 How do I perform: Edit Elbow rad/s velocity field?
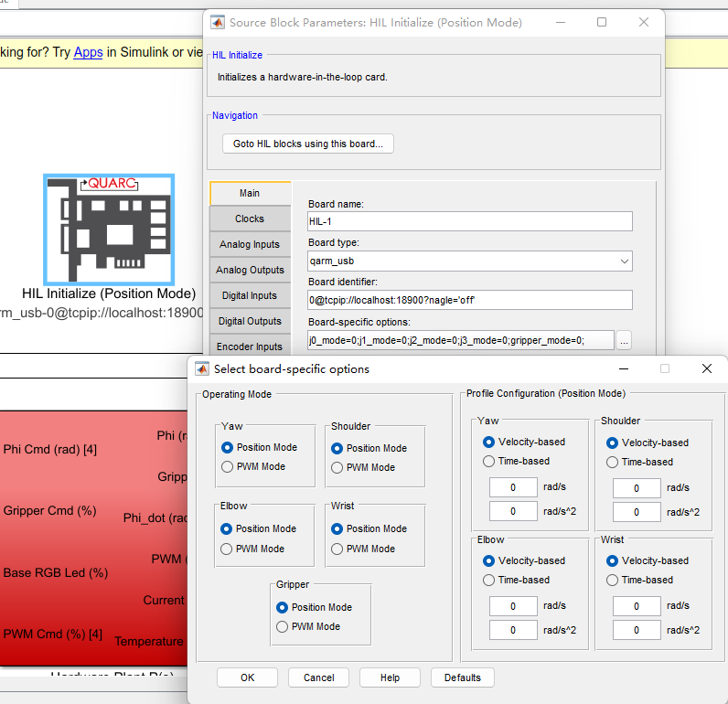pyautogui.click(x=513, y=606)
